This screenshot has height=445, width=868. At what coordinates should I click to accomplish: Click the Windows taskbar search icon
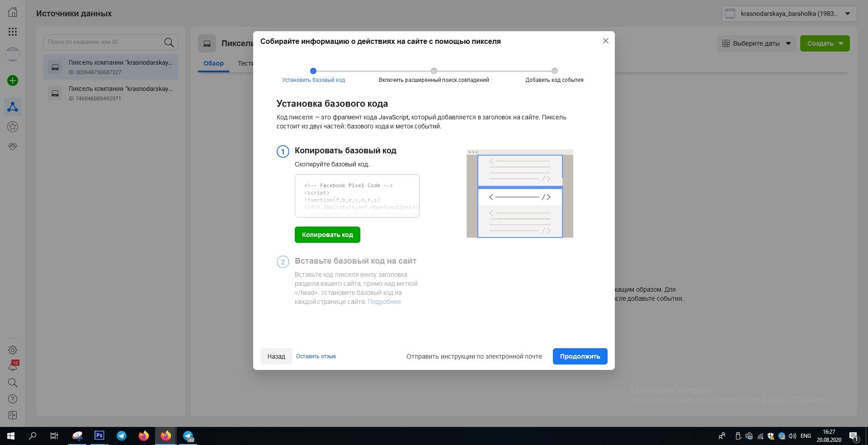(x=33, y=436)
